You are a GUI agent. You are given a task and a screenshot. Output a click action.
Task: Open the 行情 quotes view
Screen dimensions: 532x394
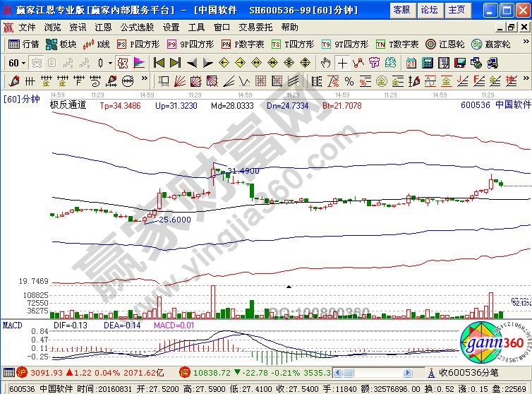pos(23,44)
